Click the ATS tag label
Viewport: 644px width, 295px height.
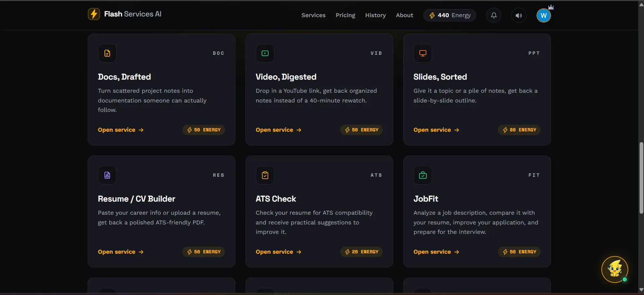tap(376, 175)
